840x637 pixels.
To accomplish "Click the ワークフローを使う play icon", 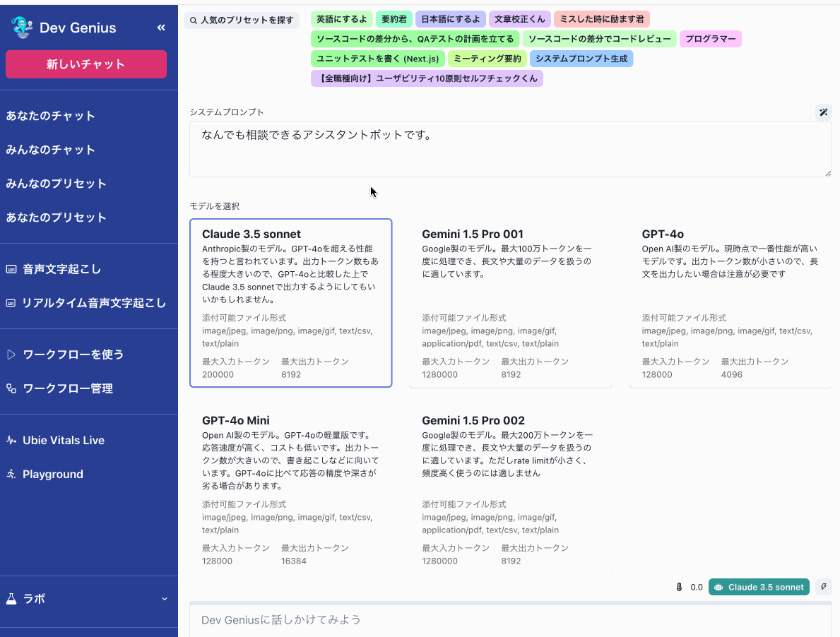I will [x=11, y=355].
